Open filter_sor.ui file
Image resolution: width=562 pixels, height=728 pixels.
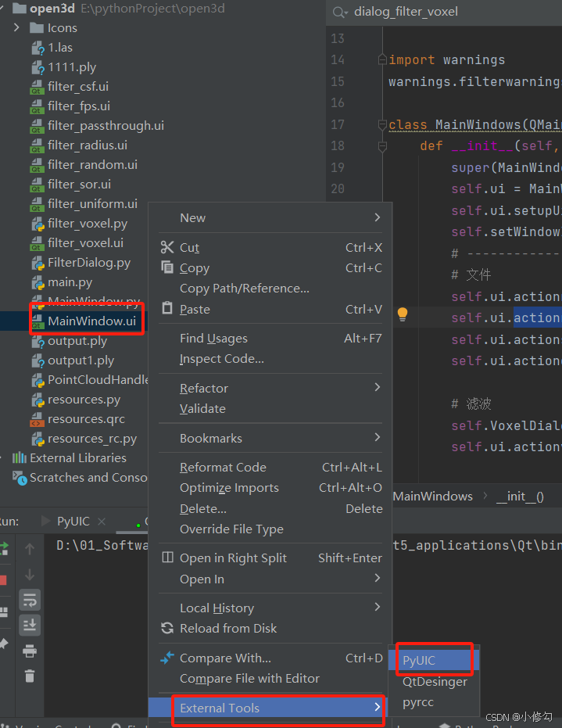70,185
